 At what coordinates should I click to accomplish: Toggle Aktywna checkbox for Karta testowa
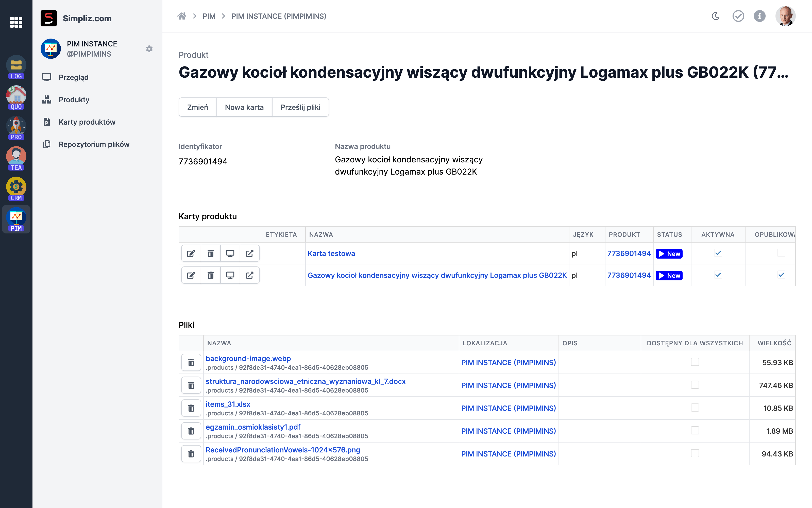(718, 253)
